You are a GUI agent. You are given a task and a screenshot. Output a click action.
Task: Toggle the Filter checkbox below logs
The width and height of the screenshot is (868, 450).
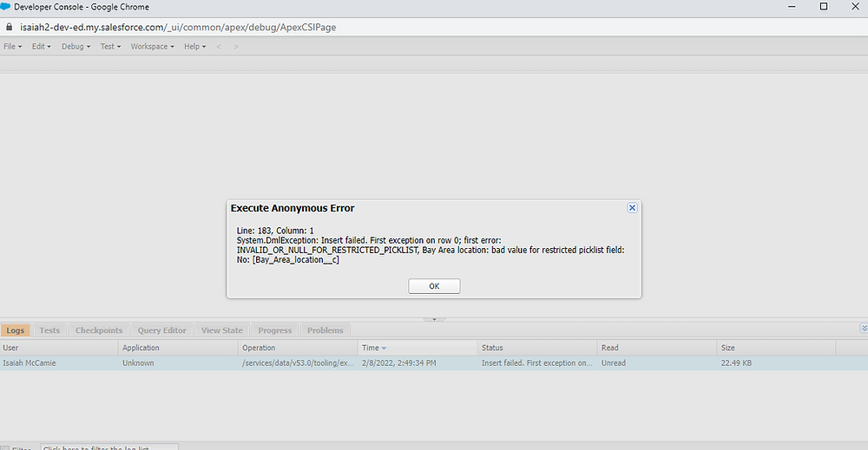pos(5,447)
